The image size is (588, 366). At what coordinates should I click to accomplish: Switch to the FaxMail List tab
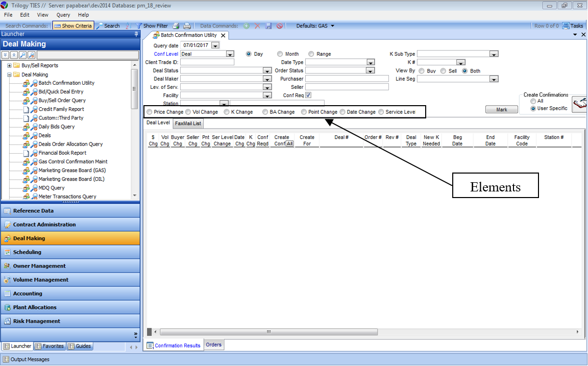188,123
